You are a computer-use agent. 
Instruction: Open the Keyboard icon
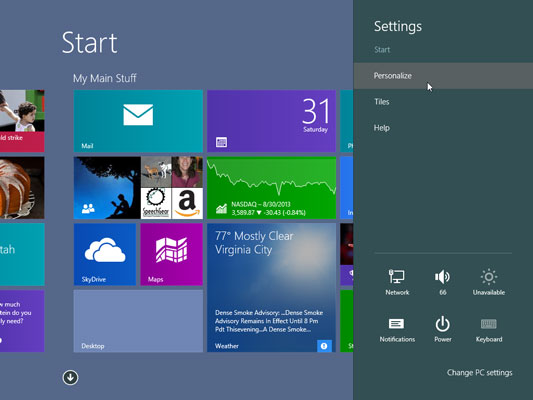tap(488, 330)
